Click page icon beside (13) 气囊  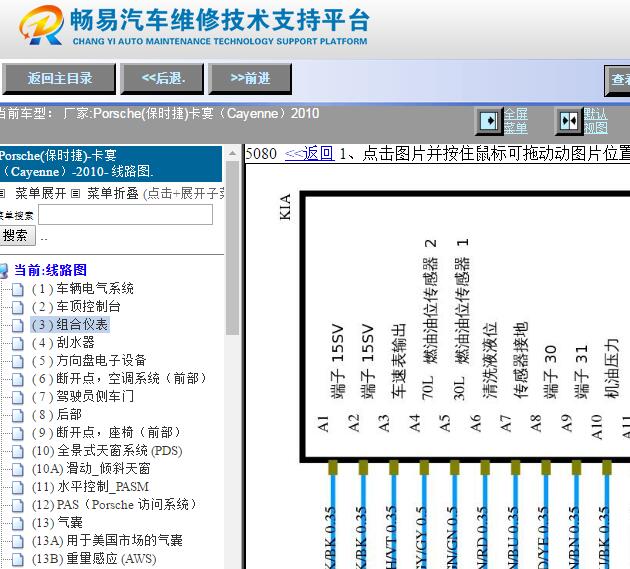(x=17, y=523)
